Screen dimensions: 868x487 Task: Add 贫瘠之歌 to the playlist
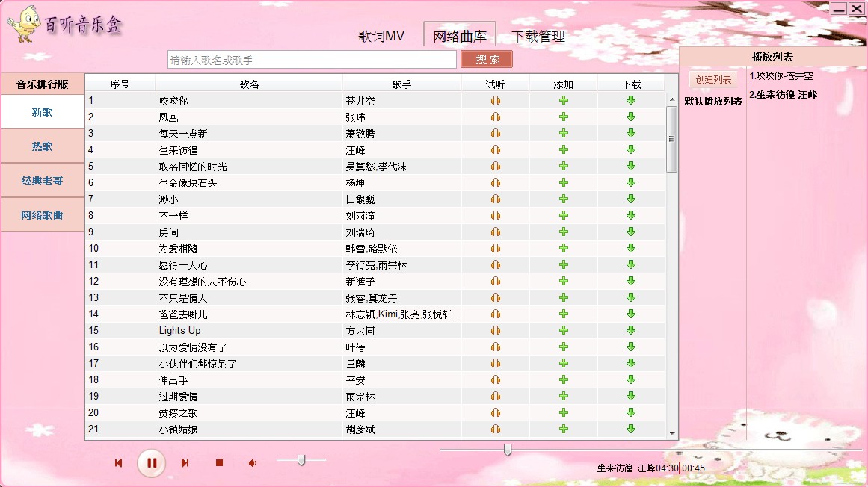(564, 412)
